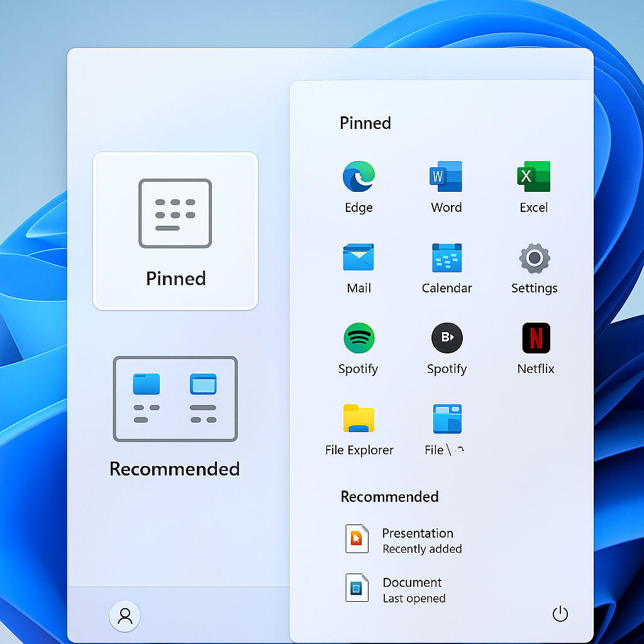644x644 pixels.
Task: Click the 'Settings' app label
Action: click(x=535, y=288)
